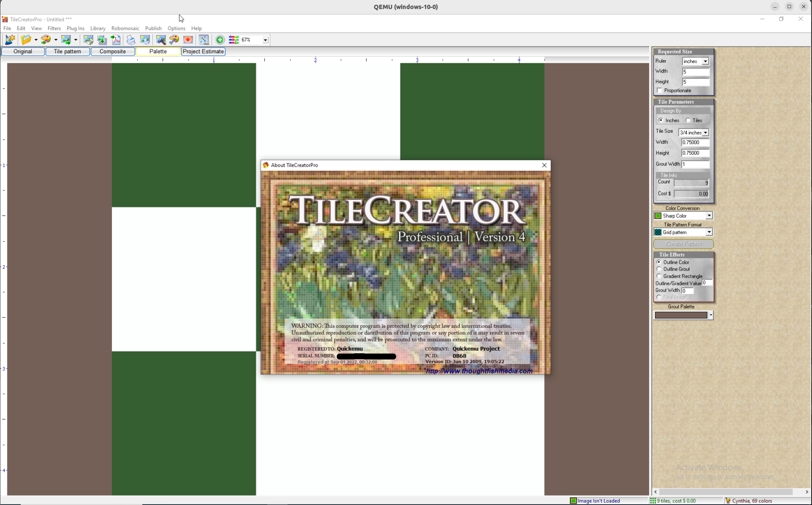The height and width of the screenshot is (505, 812).
Task: Click the palette with wrench icon
Action: tap(174, 40)
